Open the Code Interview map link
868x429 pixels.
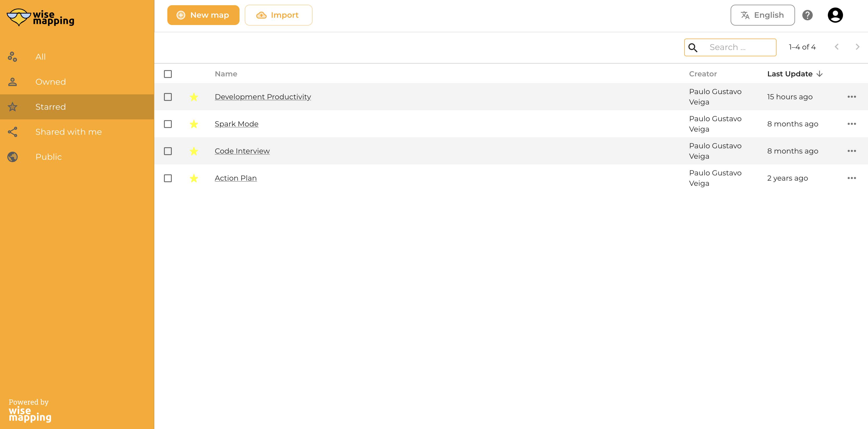242,151
